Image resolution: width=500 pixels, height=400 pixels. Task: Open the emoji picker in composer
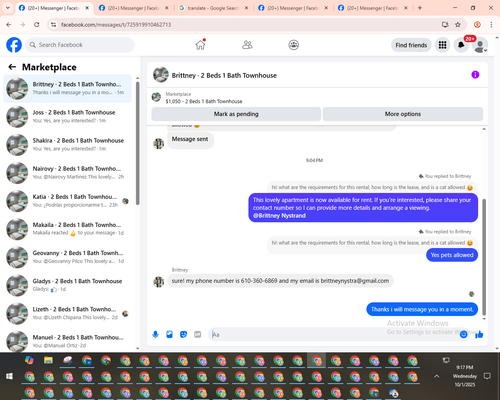[x=463, y=334]
